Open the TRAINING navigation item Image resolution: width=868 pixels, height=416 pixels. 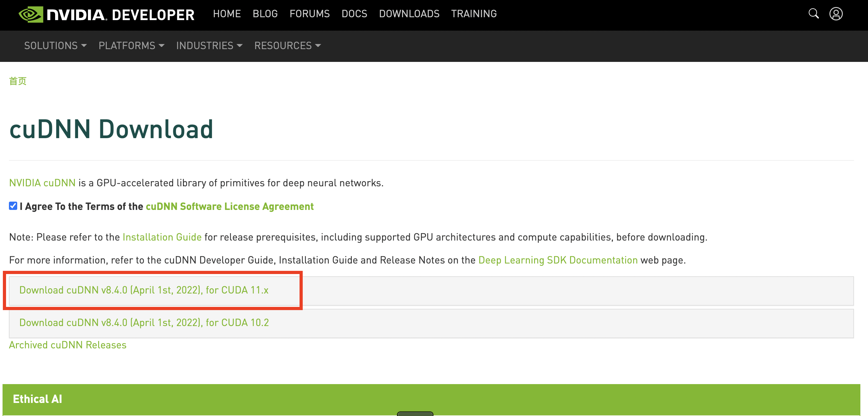pos(474,14)
